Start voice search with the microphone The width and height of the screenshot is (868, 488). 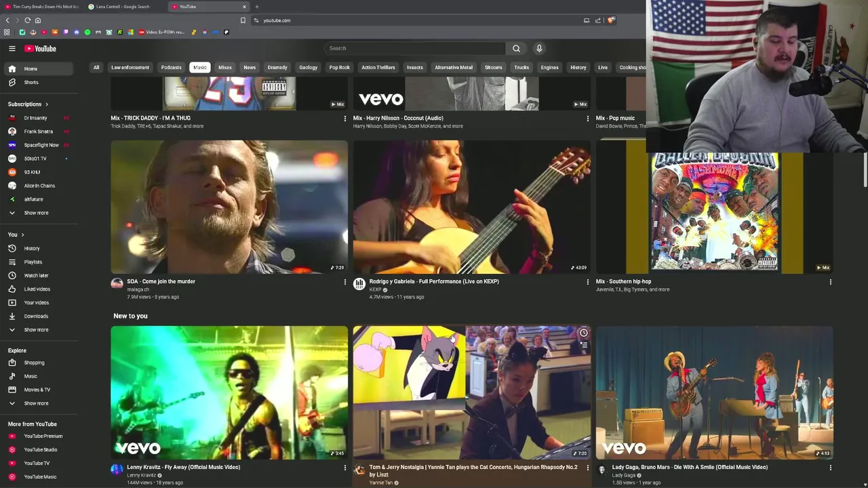point(539,48)
